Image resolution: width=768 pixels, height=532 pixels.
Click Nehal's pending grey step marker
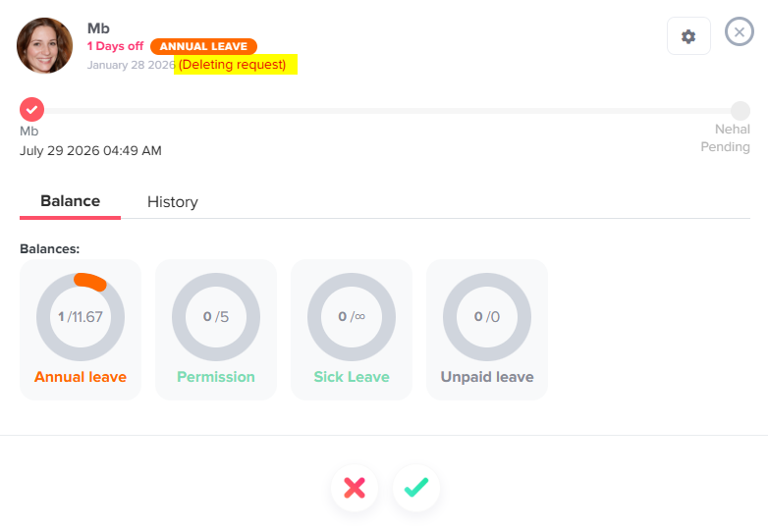pyautogui.click(x=741, y=111)
